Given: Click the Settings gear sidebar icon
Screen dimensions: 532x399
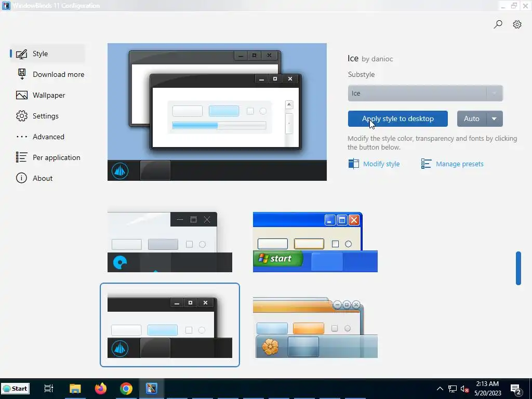Looking at the screenshot, I should click(x=22, y=116).
